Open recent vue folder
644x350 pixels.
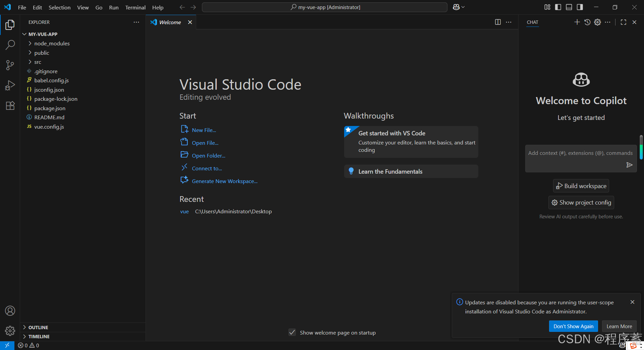(x=184, y=211)
